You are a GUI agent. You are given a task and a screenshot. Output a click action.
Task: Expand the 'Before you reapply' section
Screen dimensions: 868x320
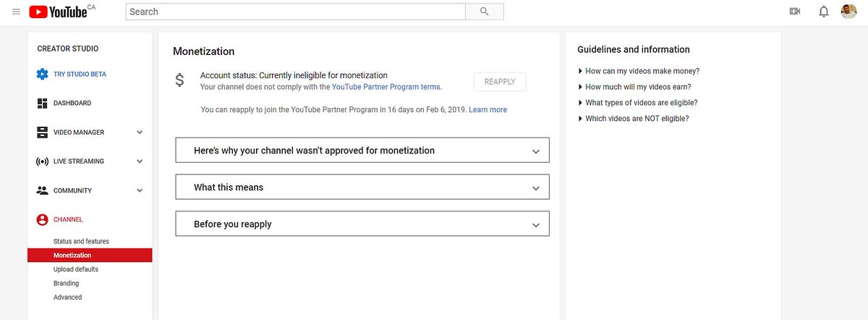coord(362,224)
